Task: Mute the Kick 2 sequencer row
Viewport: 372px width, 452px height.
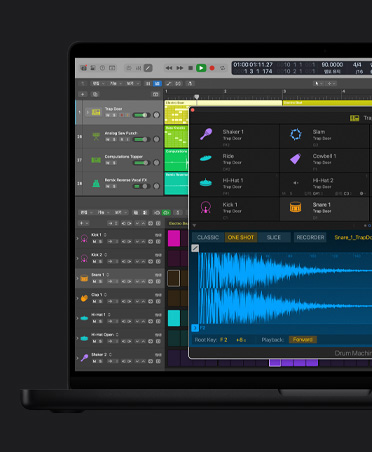Action: (x=95, y=261)
